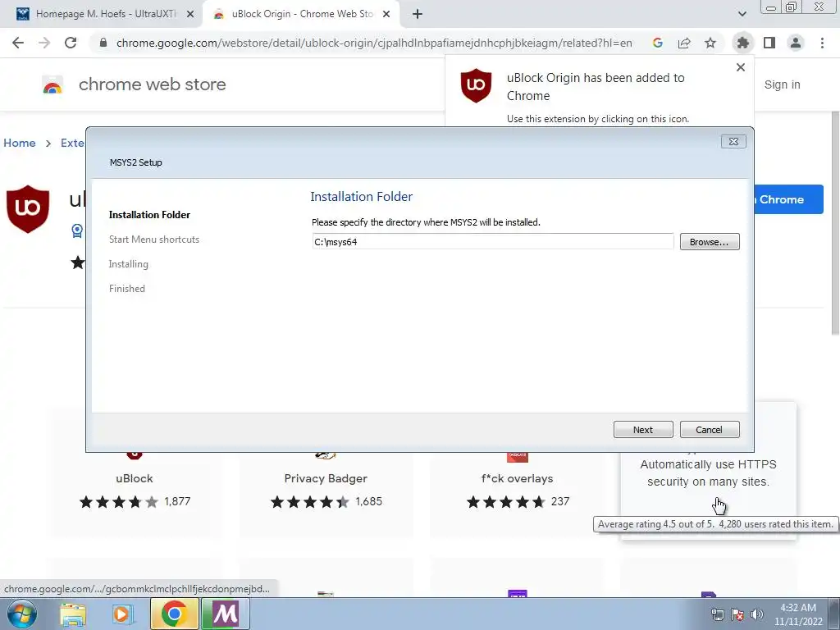840x630 pixels.
Task: Click large uBlock Origin shield logo
Action: [28, 209]
